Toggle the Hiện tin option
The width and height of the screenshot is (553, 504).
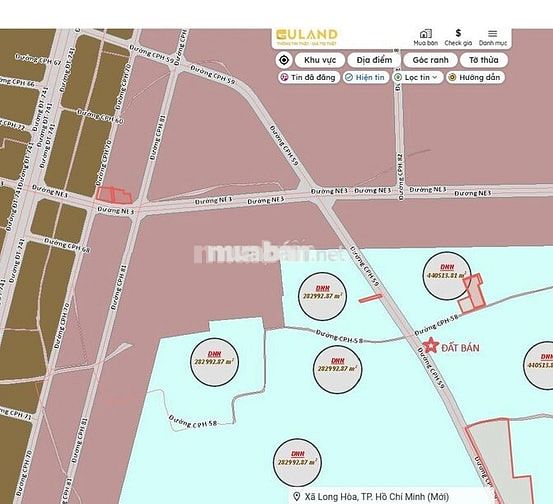tap(366, 77)
